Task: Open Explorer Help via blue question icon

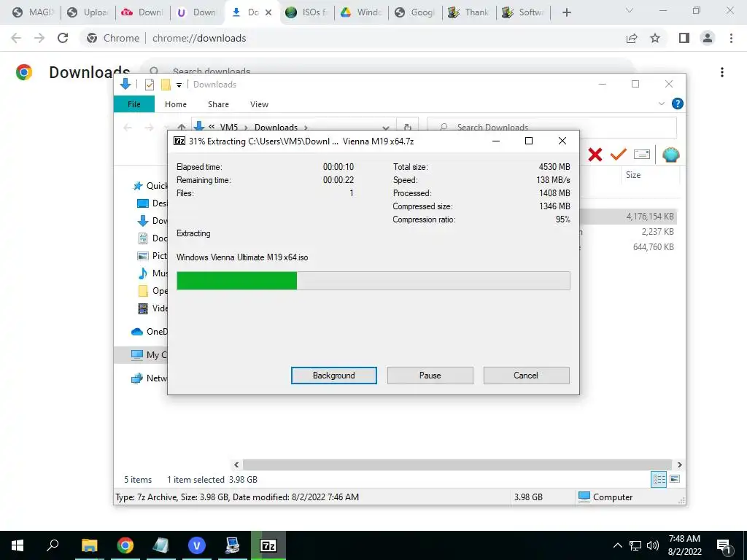Action: (x=677, y=104)
